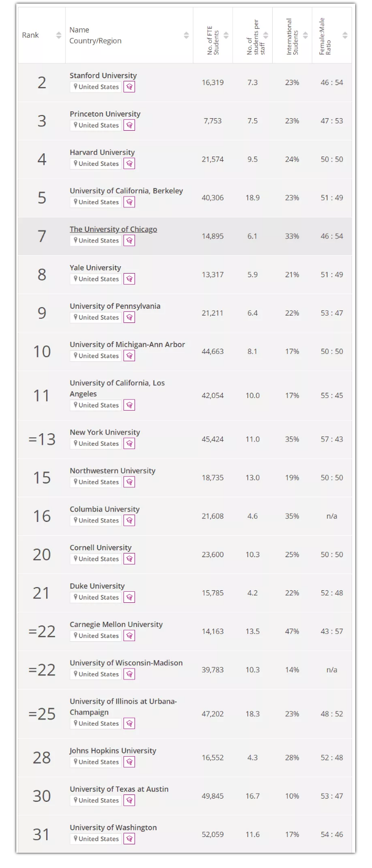
Task: Sort by No. of FTE Students
Action: point(226,35)
